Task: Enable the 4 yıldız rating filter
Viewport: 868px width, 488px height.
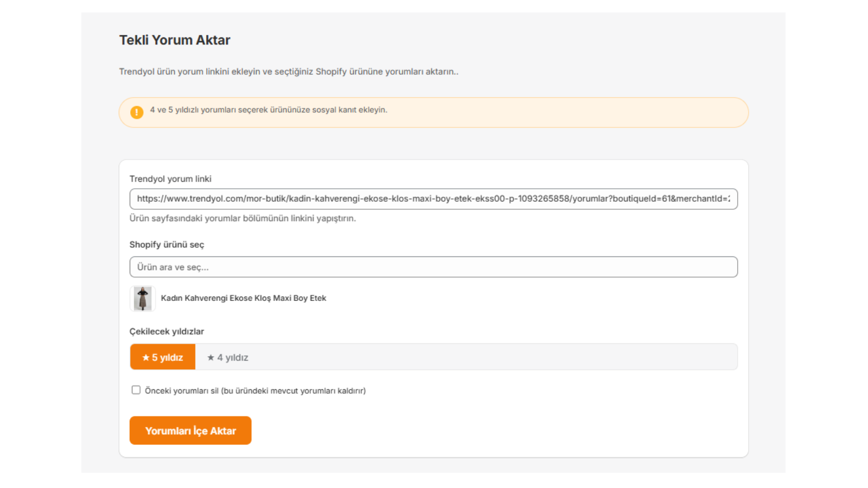Action: coord(228,357)
